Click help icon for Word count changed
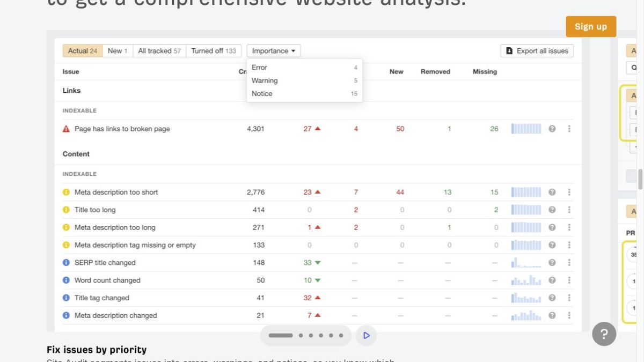Viewport: 644px width, 362px height. [x=552, y=280]
